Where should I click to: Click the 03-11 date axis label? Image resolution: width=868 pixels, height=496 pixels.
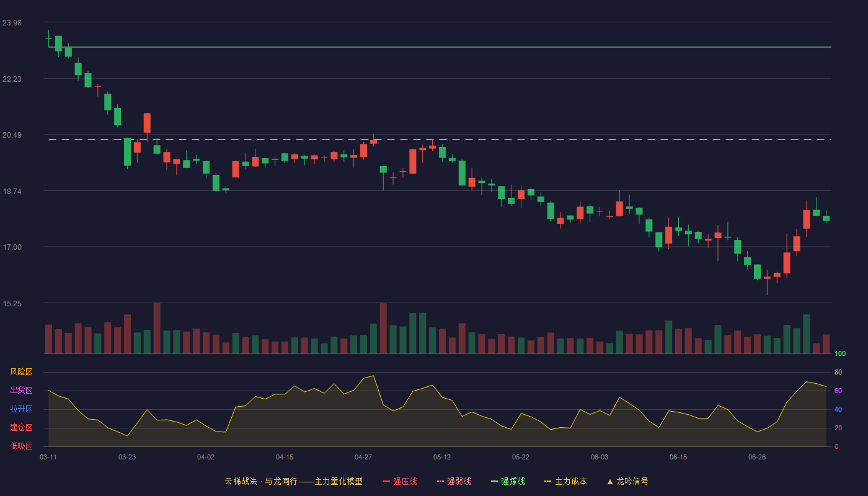(x=48, y=457)
